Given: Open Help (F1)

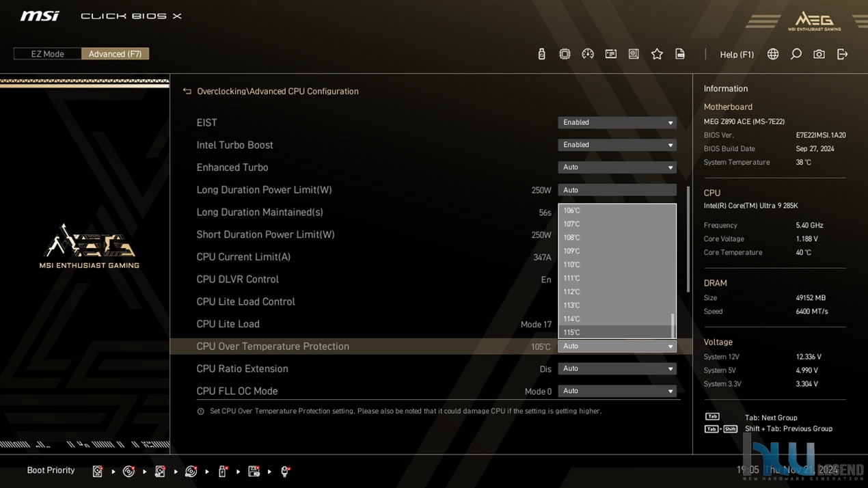Looking at the screenshot, I should coord(737,55).
